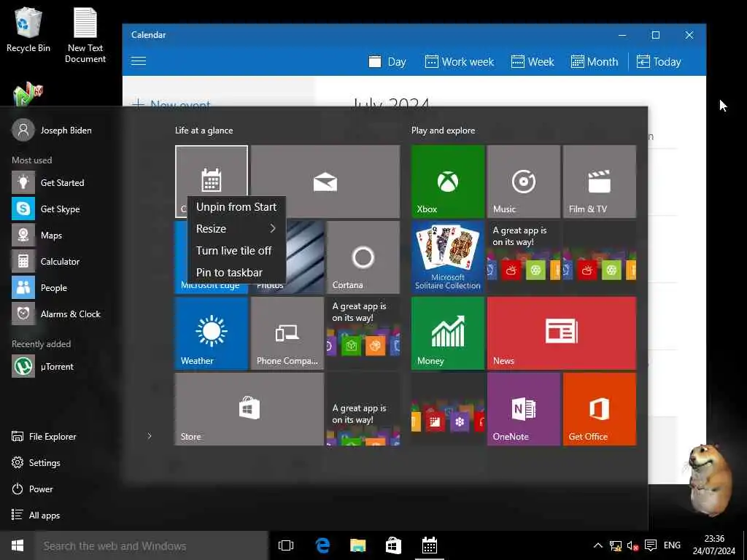Open the Action Center notifications icon
This screenshot has height=560, width=747.
(650, 545)
